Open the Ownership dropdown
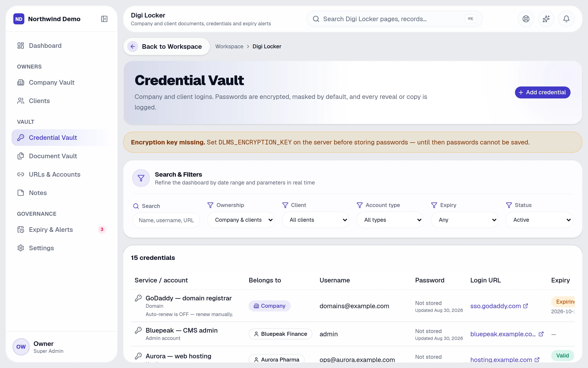The width and height of the screenshot is (588, 368). tap(241, 220)
